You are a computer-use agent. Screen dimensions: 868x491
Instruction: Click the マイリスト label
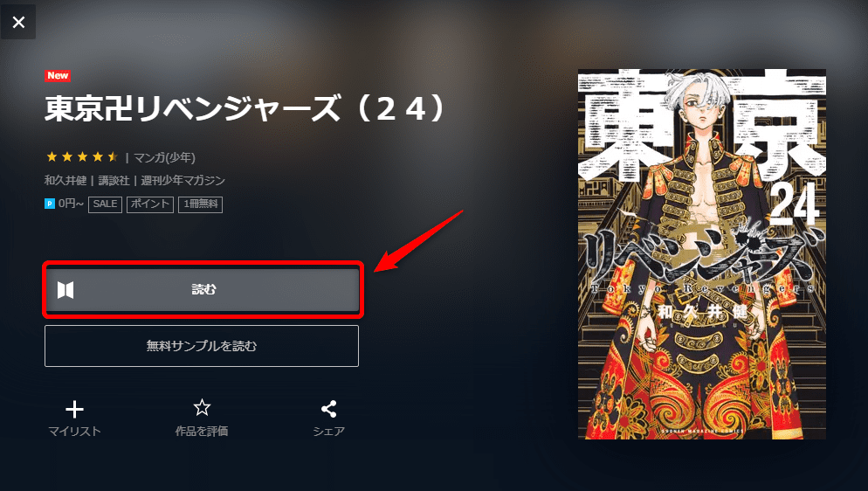(x=75, y=432)
